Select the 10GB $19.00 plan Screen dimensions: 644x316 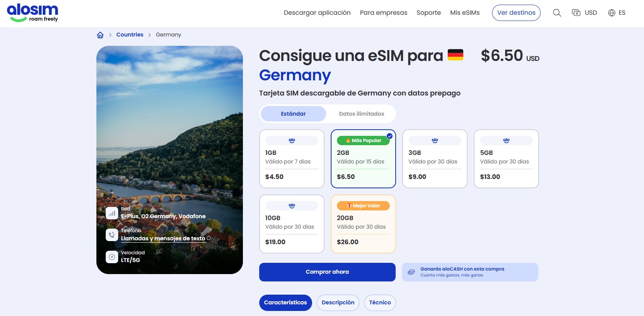tap(292, 224)
